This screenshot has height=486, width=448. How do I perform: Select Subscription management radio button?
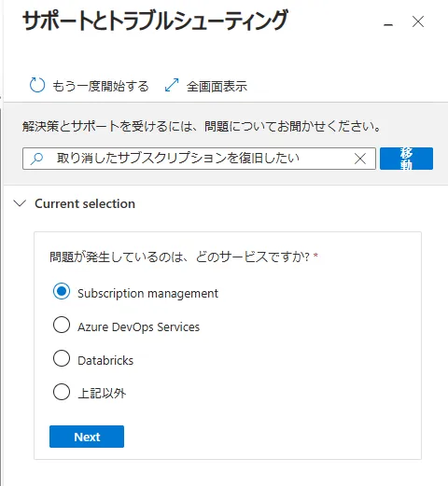point(62,291)
